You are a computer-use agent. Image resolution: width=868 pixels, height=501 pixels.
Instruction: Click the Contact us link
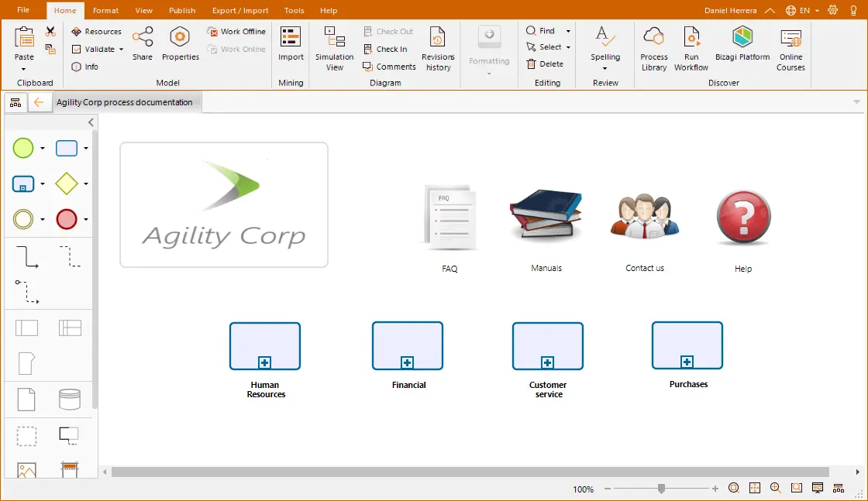(644, 268)
